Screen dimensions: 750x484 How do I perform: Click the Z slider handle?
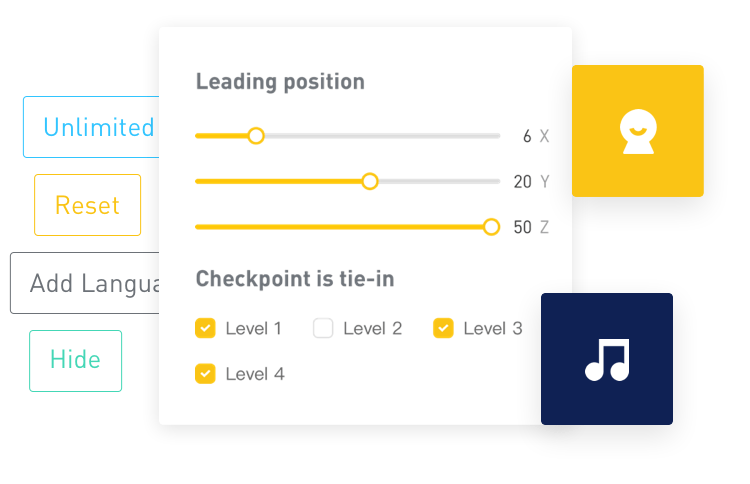(x=491, y=227)
